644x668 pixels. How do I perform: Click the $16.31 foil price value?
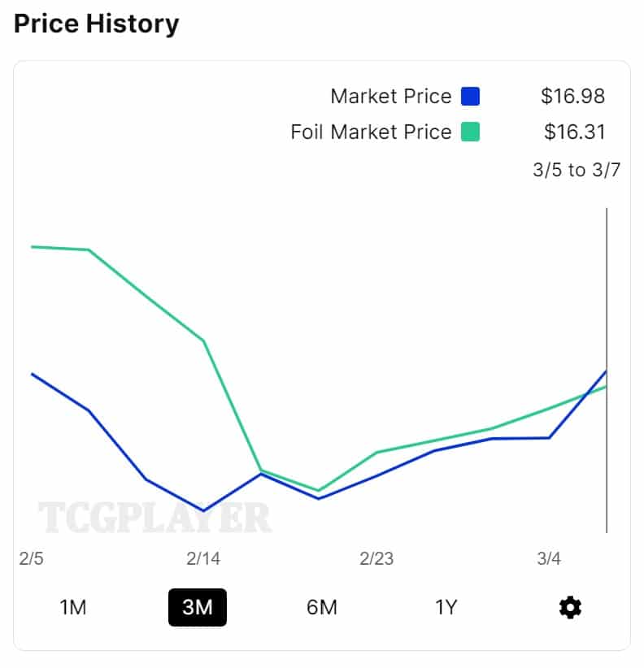(572, 132)
